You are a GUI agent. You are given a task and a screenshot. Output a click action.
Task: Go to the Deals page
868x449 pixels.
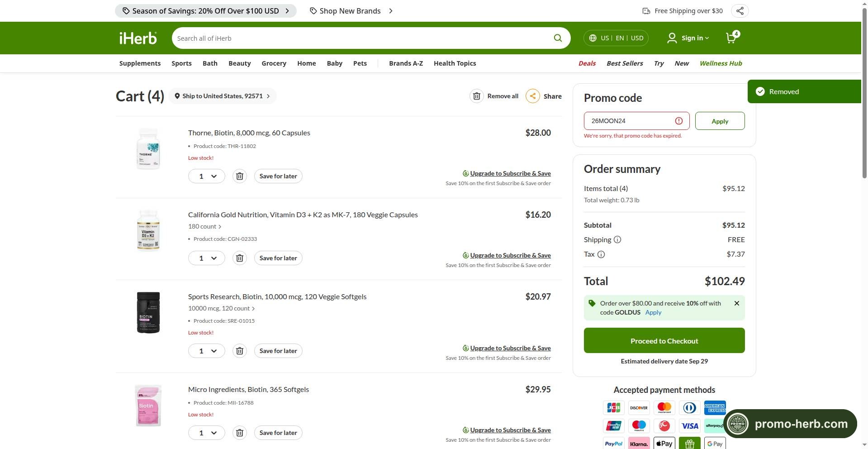[587, 63]
